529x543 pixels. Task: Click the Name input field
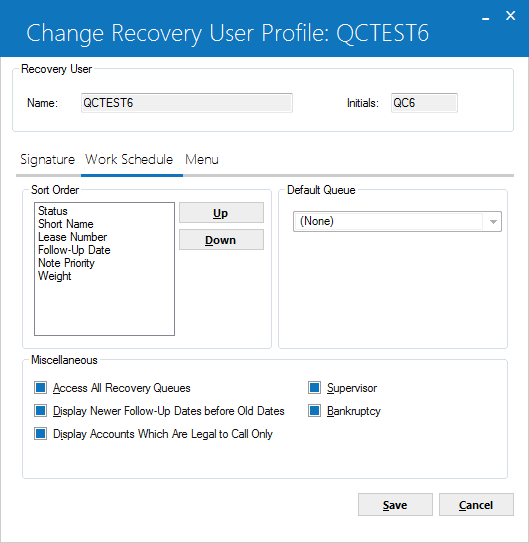187,103
